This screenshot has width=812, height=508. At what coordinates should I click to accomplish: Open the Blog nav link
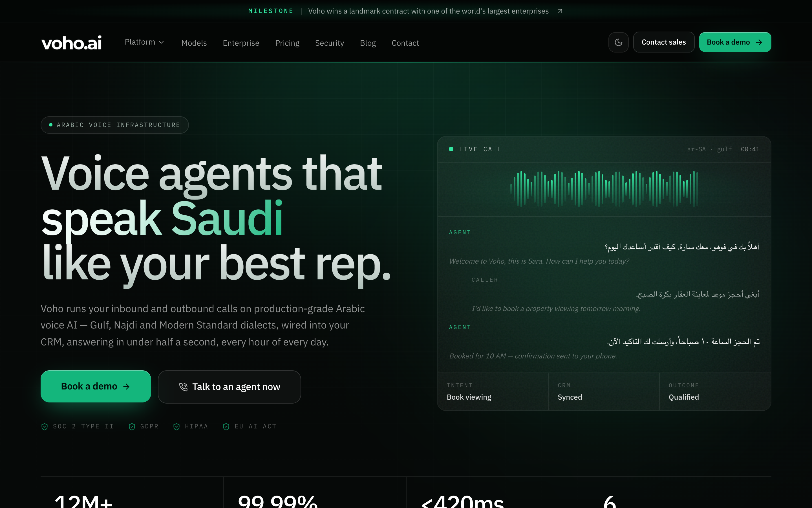click(368, 43)
